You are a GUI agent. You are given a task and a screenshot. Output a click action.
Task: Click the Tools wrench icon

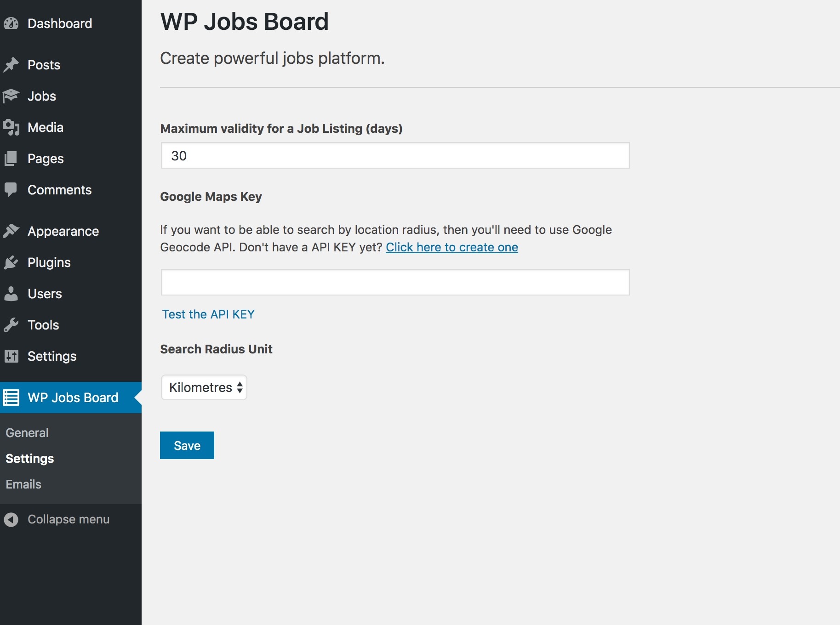pos(11,325)
